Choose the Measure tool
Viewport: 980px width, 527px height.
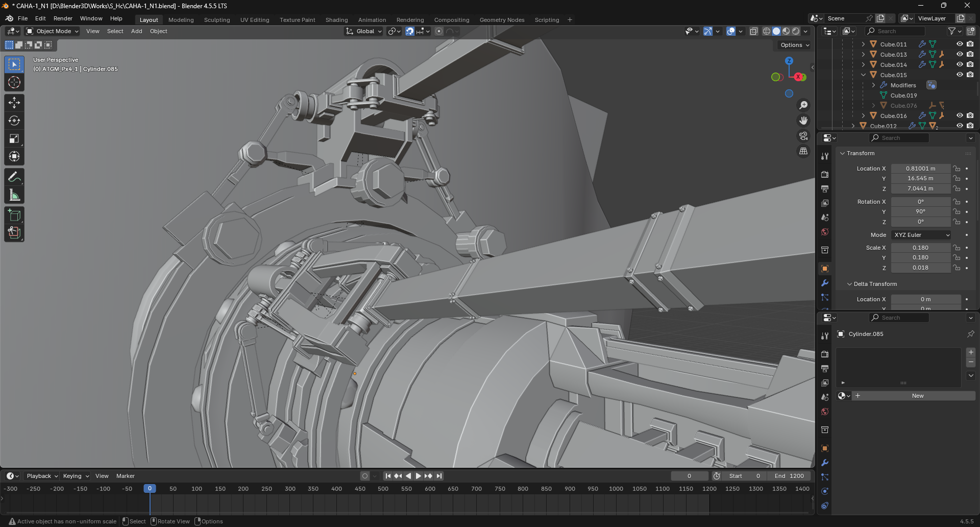[x=14, y=195]
